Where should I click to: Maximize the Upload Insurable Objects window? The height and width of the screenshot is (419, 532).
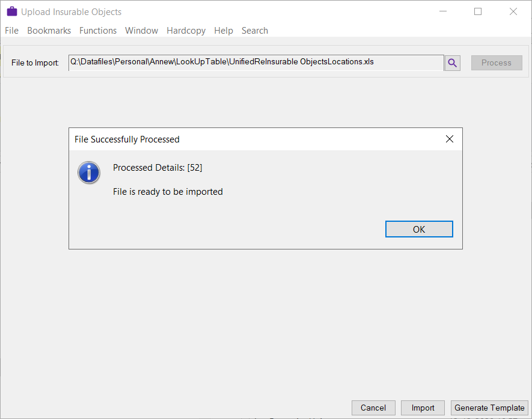point(478,11)
